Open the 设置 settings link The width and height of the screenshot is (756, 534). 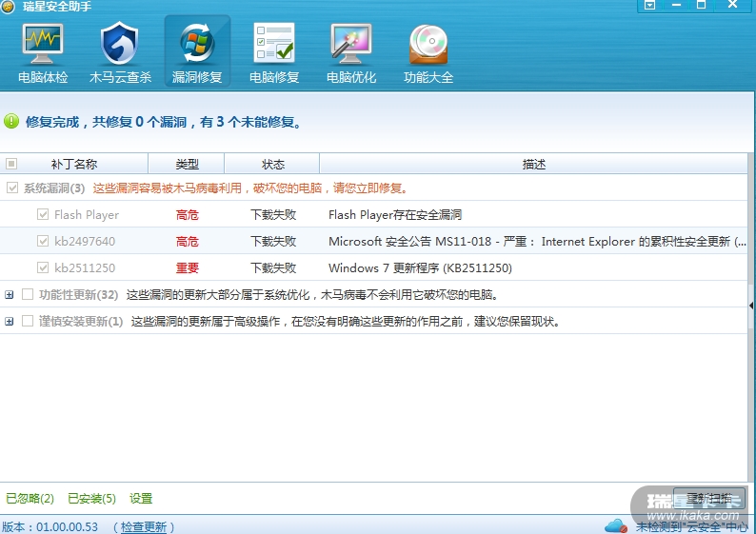click(x=141, y=499)
